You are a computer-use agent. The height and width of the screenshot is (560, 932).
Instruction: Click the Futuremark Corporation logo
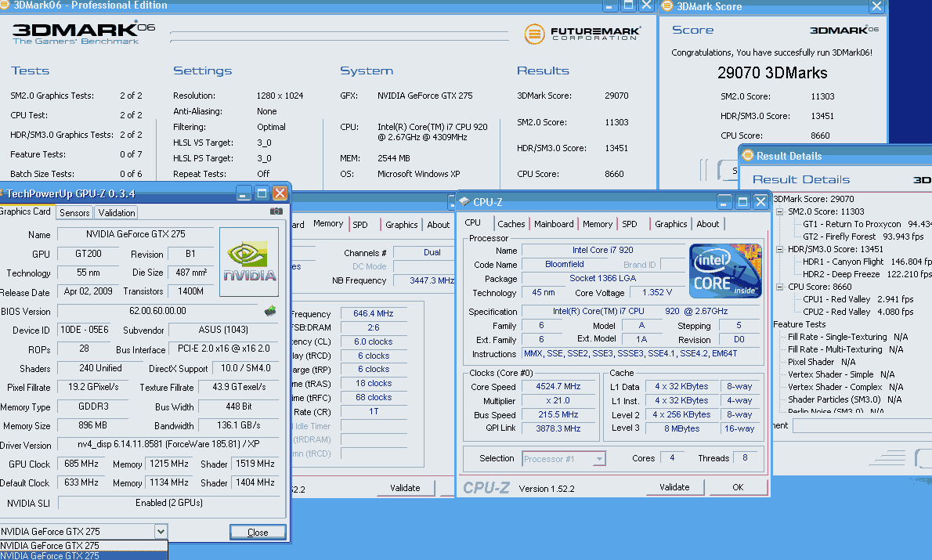point(582,34)
